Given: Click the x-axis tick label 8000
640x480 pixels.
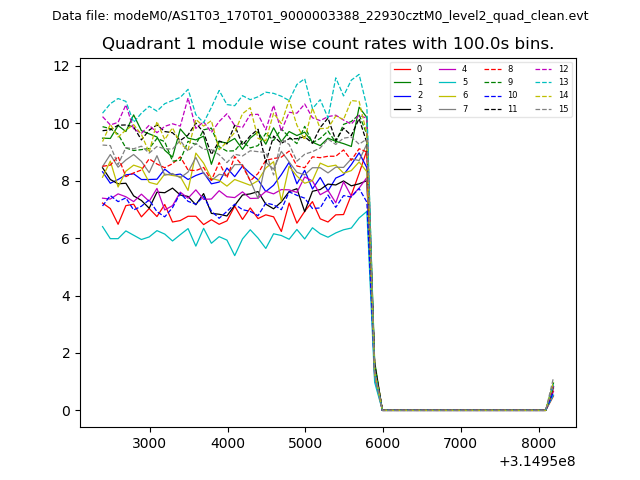Looking at the screenshot, I should pos(538,442).
